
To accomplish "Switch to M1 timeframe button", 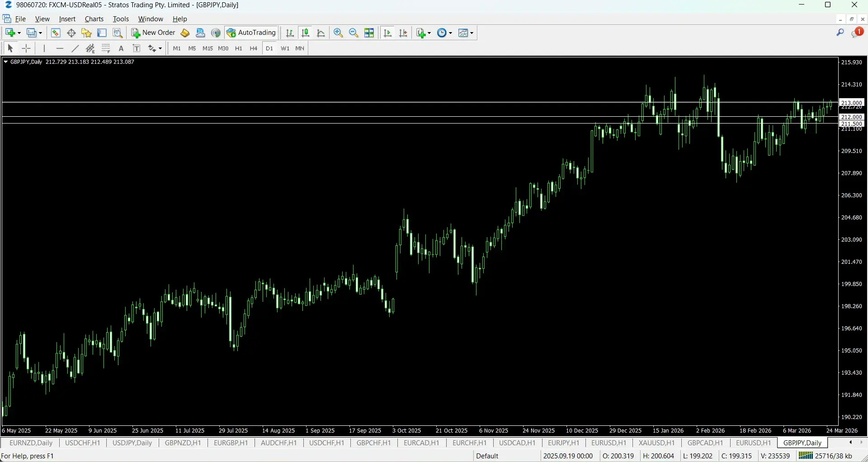I will click(177, 48).
